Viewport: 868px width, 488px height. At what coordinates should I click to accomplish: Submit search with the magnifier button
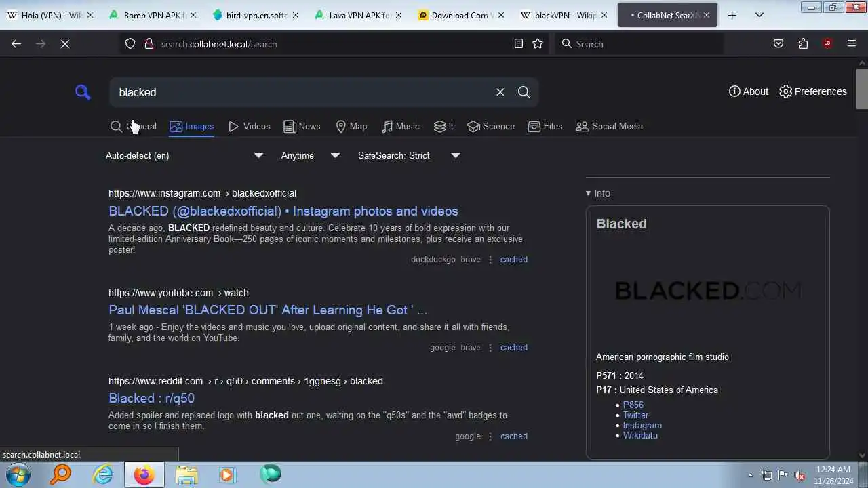tap(524, 92)
